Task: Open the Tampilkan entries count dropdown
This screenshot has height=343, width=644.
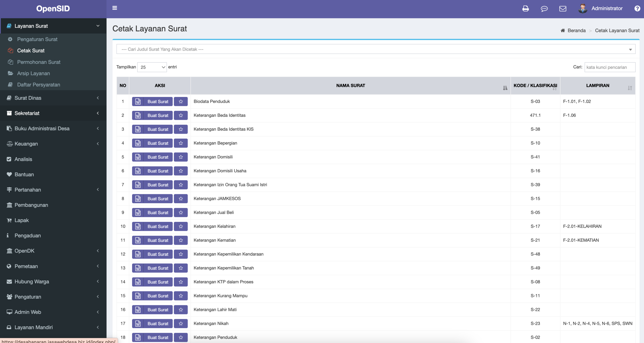Action: (x=152, y=67)
